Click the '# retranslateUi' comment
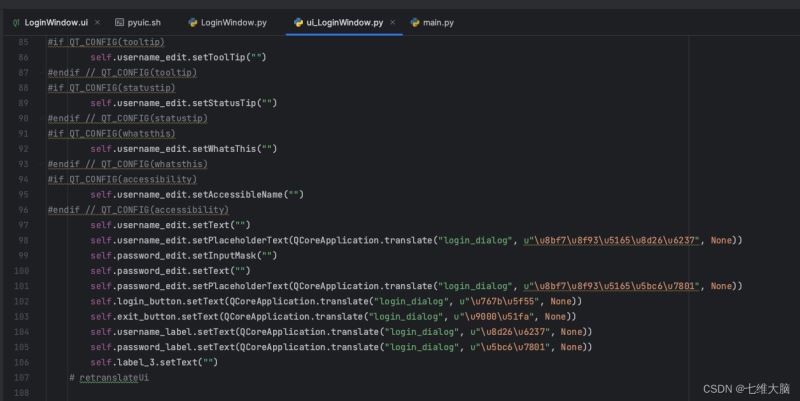 (109, 378)
